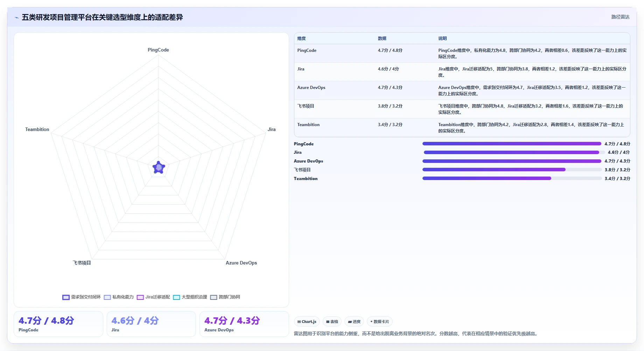Click the PingCode table row name
644x351 pixels.
click(x=307, y=50)
